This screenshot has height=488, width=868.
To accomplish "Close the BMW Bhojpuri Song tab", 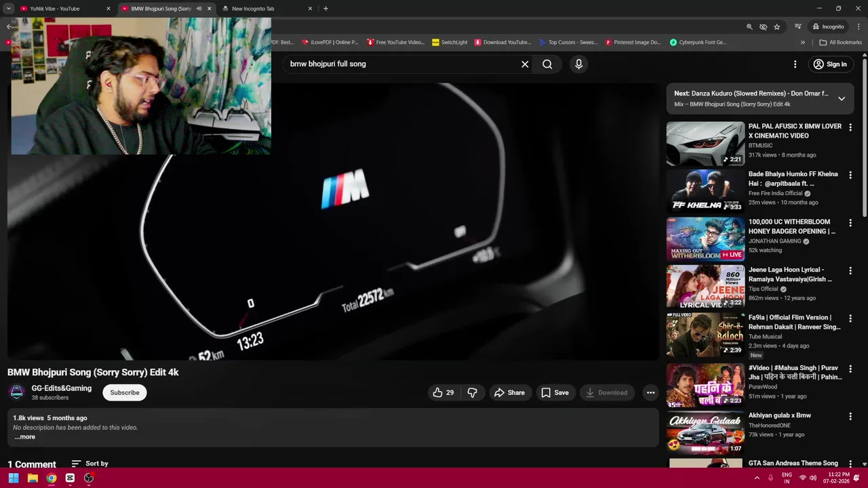I will (x=209, y=9).
